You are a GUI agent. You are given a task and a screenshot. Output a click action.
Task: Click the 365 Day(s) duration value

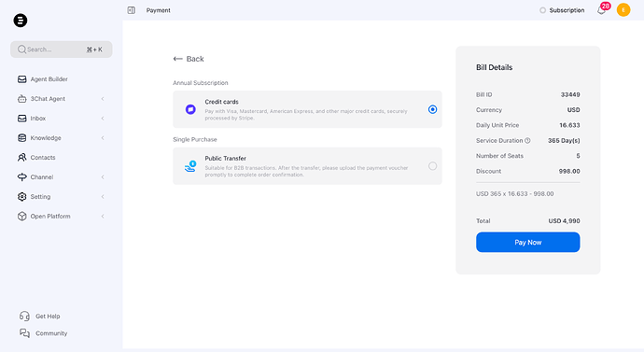point(564,140)
